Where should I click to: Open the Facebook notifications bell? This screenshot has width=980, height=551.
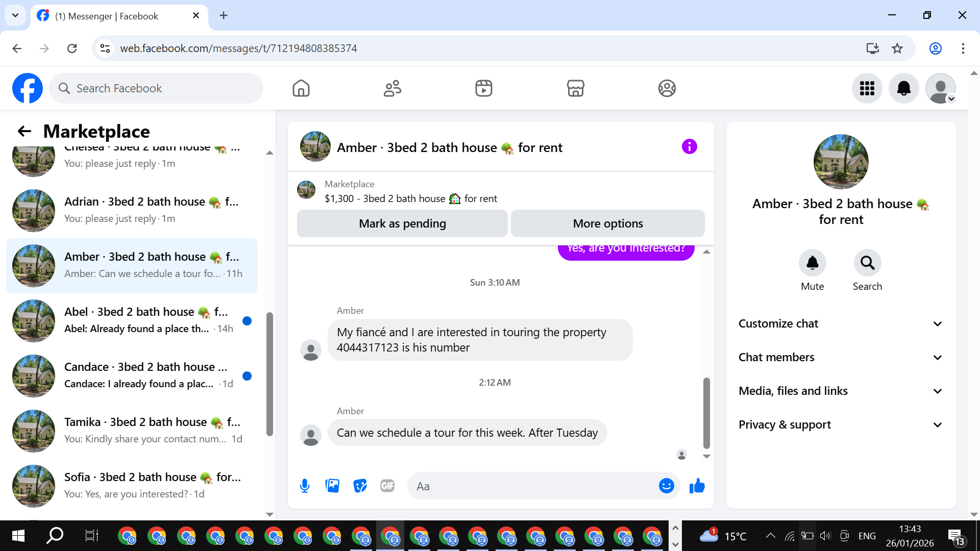pyautogui.click(x=903, y=88)
